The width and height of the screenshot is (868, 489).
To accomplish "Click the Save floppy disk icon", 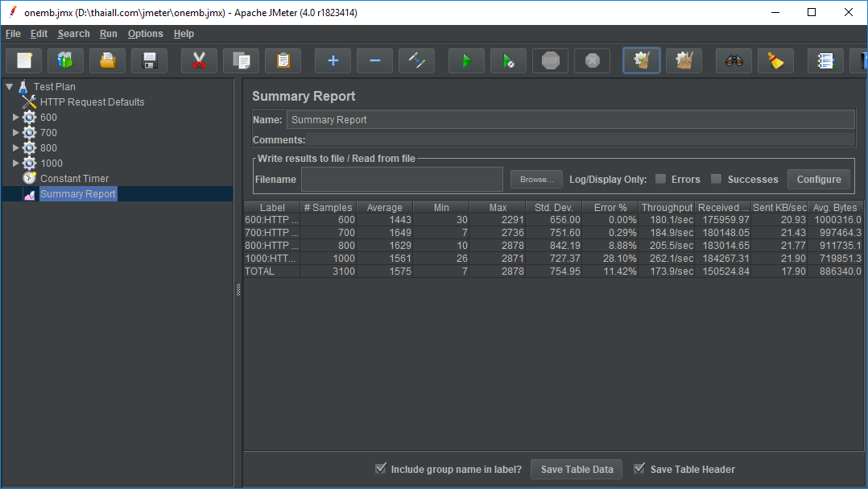I will click(149, 60).
